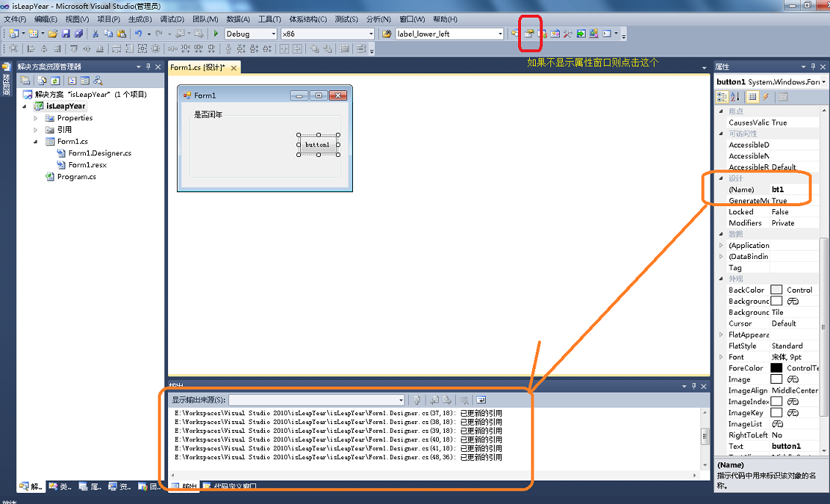Toggle word wrap in Output window toolbar
Image resolution: width=830 pixels, height=504 pixels.
coord(481,401)
